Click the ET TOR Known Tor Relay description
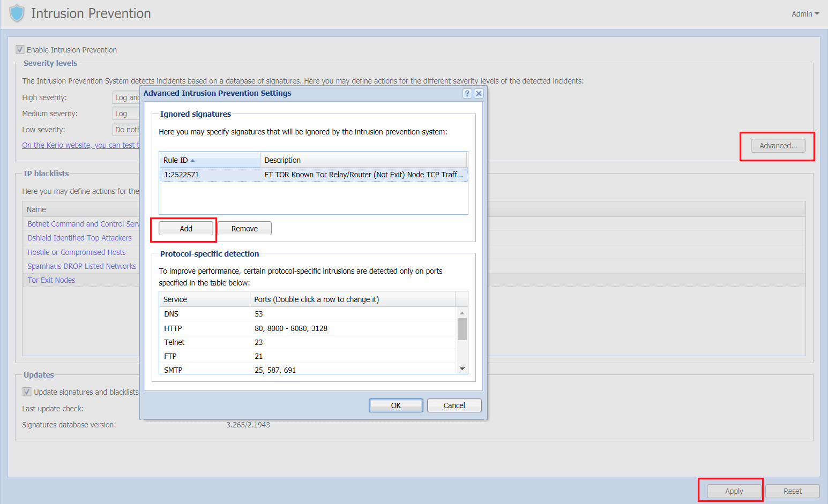The width and height of the screenshot is (828, 504). point(363,175)
